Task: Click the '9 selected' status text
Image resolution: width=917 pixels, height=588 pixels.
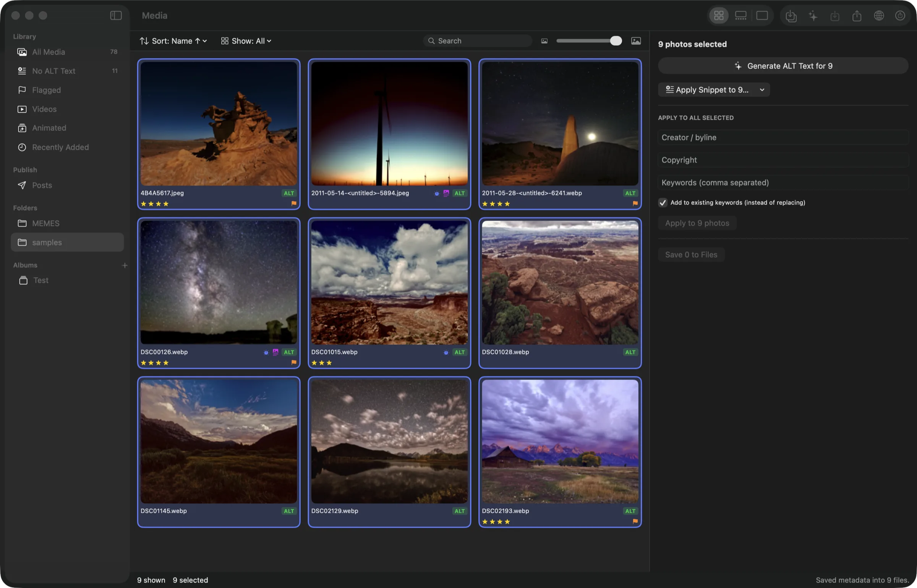Action: pyautogui.click(x=190, y=580)
